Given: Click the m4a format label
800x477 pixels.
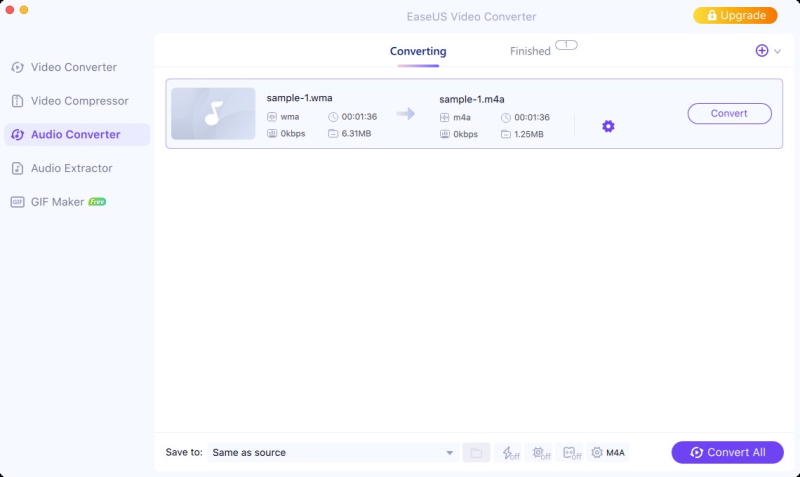Looking at the screenshot, I should coord(462,117).
